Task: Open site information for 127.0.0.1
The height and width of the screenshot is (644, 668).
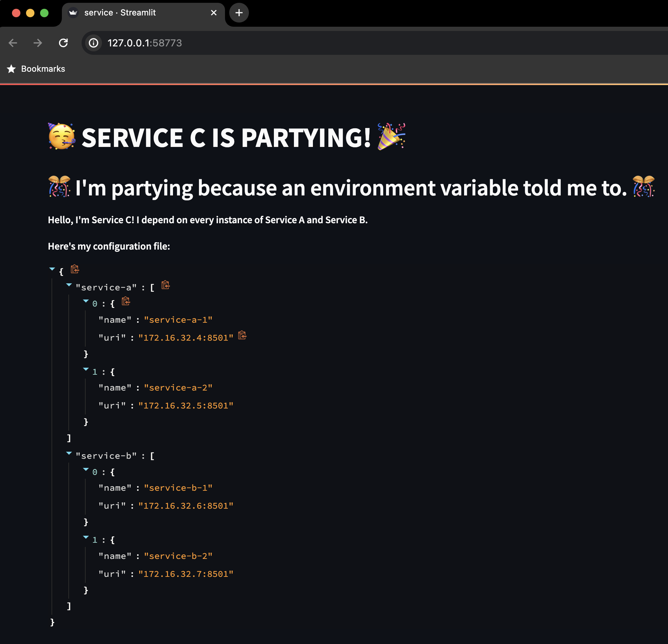Action: [93, 43]
